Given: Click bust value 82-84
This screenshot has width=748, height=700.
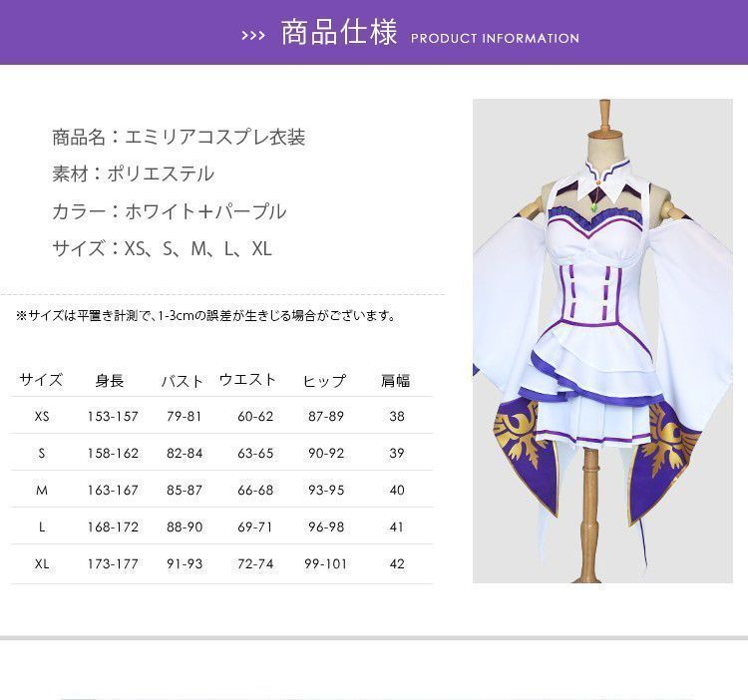Looking at the screenshot, I should pos(185,453).
